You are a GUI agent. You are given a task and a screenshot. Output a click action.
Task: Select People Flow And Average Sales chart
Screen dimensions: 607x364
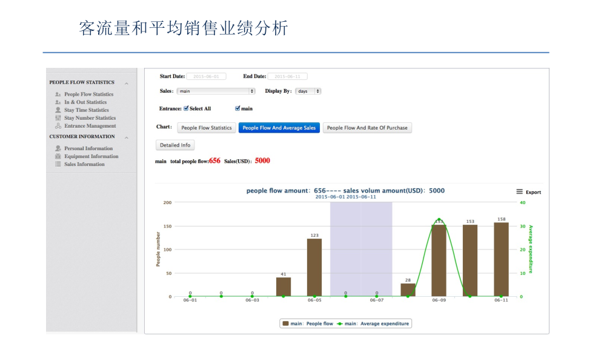click(279, 128)
